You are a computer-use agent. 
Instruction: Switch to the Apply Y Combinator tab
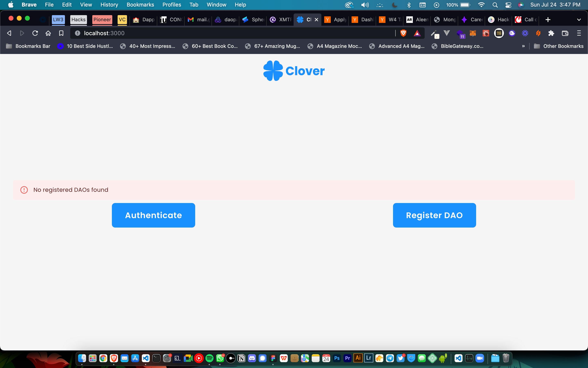[335, 20]
